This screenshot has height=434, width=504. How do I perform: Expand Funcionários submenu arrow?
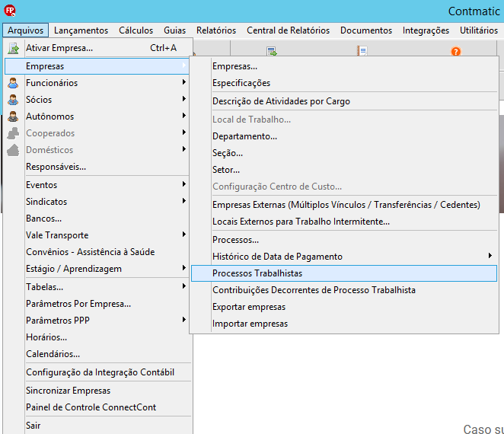[x=183, y=82]
